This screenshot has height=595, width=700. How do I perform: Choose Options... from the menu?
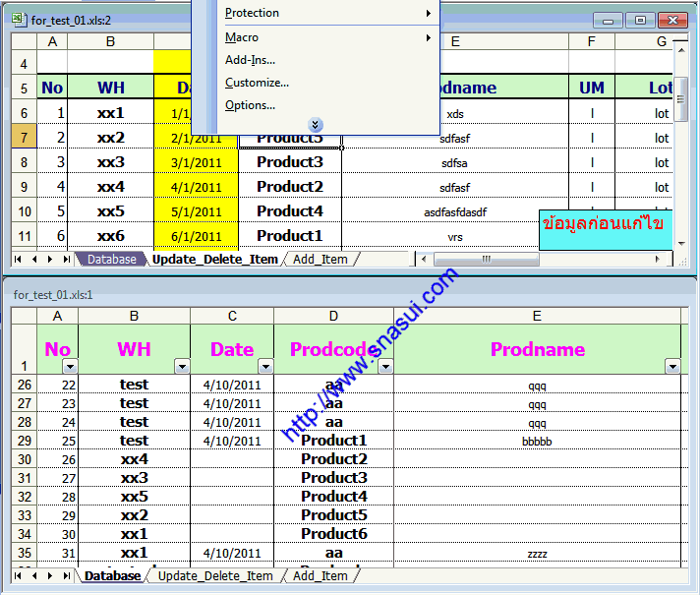coord(250,105)
